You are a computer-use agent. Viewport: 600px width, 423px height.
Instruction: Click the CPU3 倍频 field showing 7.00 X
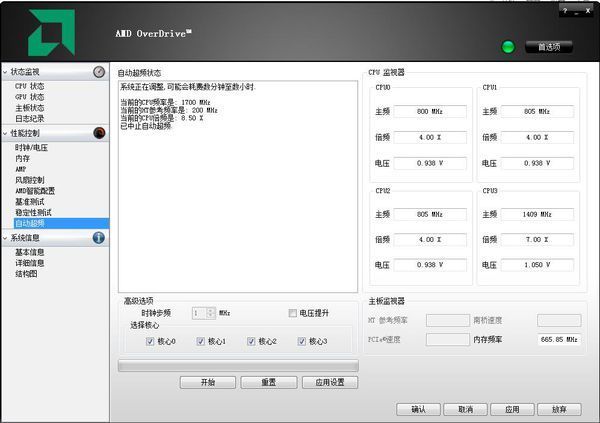(537, 240)
